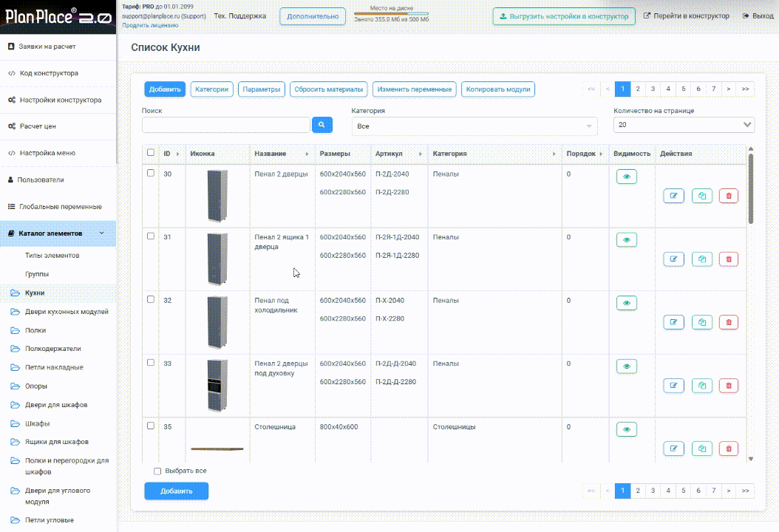
Task: Copy the Столешница item
Action: pos(702,449)
